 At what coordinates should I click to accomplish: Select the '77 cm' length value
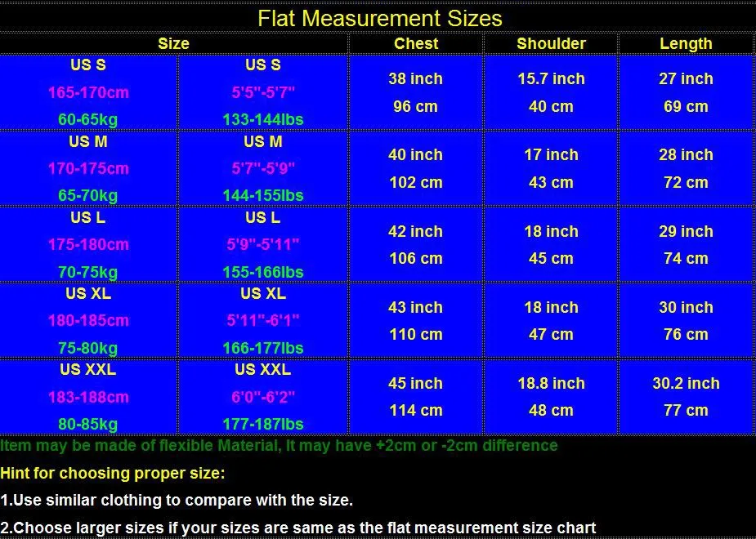point(686,411)
